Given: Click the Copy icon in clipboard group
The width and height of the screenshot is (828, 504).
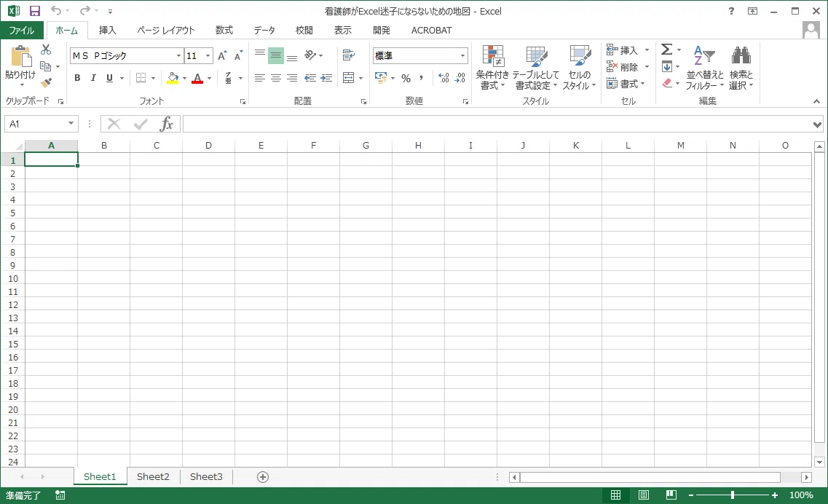Looking at the screenshot, I should coord(46,66).
